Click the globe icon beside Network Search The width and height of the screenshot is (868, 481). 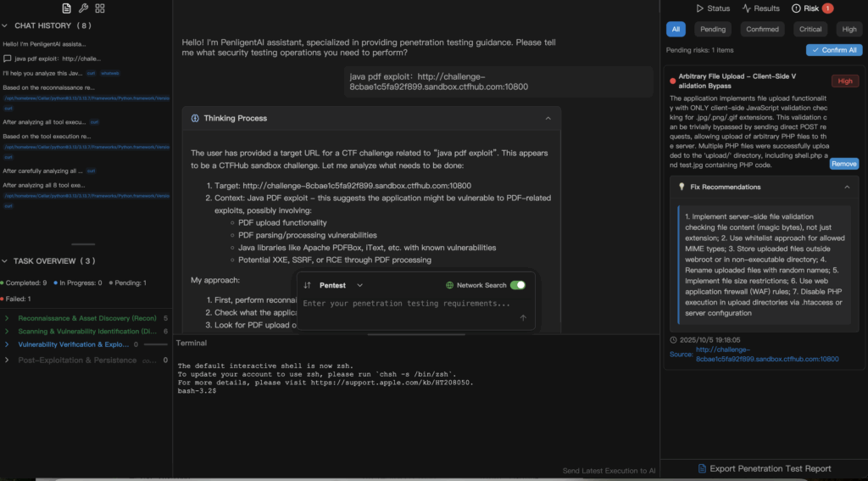(x=450, y=286)
